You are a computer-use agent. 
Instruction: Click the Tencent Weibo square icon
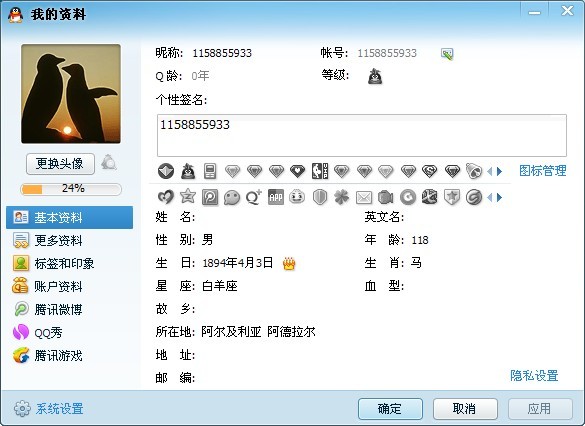tap(210, 197)
